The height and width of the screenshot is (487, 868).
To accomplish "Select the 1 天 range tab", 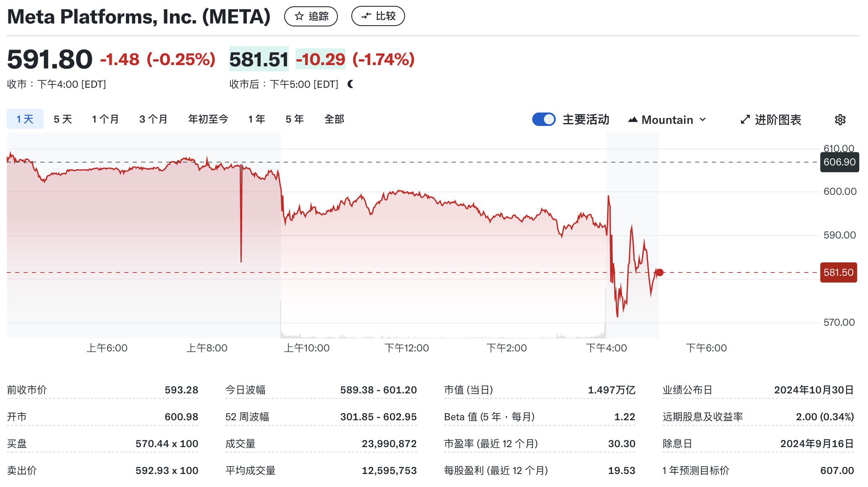I will tap(25, 119).
